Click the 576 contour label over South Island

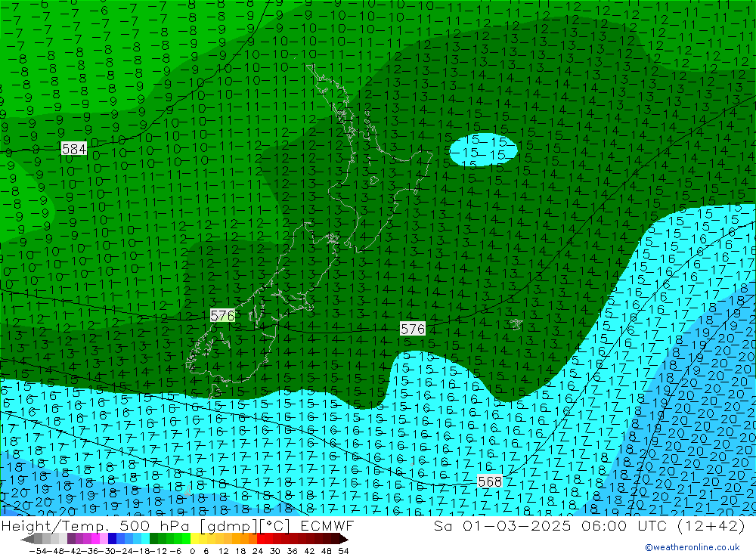tap(223, 316)
